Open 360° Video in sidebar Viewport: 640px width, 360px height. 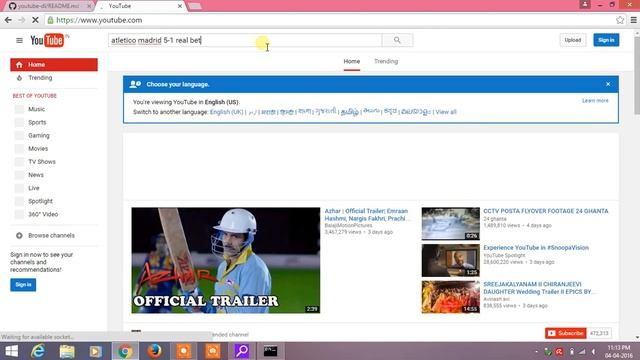click(x=43, y=214)
